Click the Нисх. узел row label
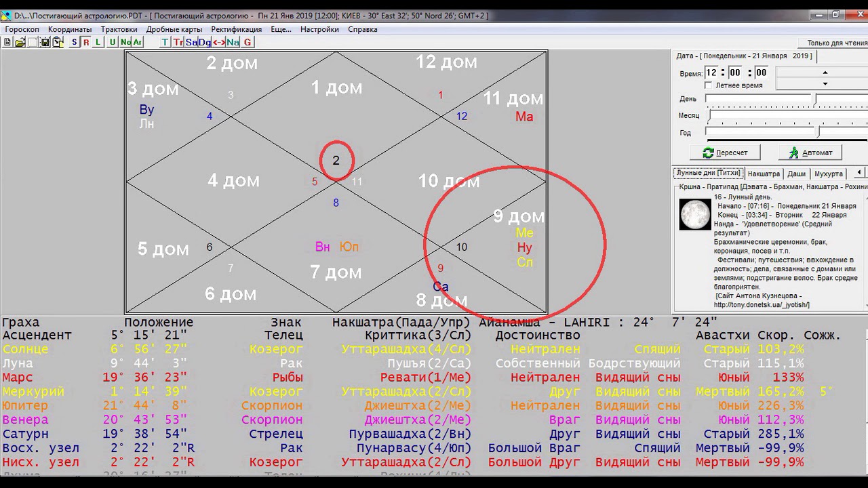Viewport: 868px width, 488px height. (x=41, y=463)
